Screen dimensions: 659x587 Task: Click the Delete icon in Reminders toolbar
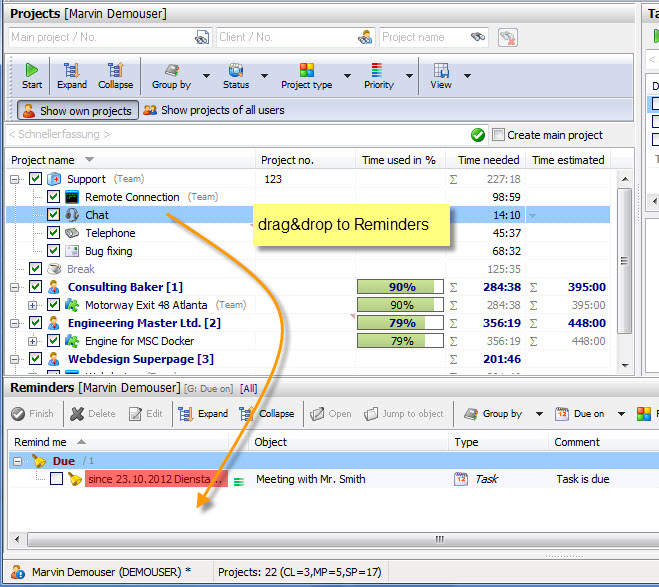pyautogui.click(x=78, y=414)
